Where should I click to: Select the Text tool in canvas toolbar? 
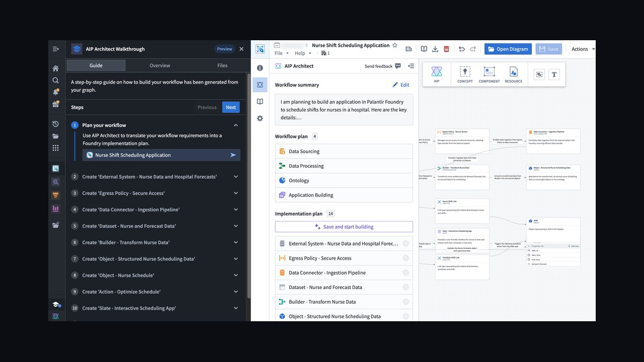[x=554, y=74]
